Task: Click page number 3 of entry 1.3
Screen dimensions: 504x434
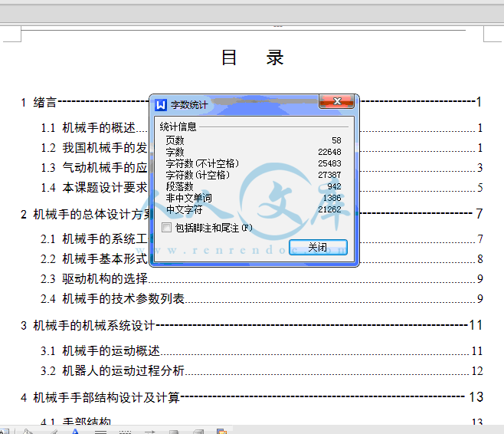Action: [x=480, y=168]
